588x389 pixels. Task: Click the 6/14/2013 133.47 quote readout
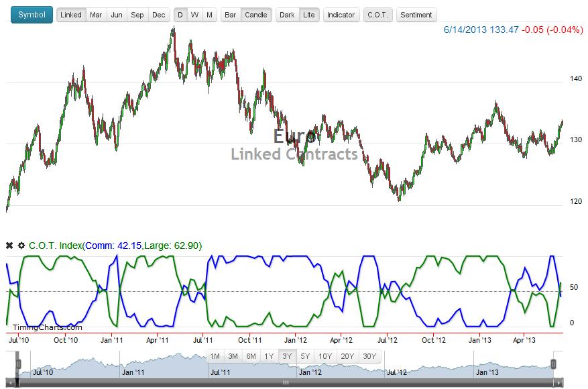coord(481,30)
